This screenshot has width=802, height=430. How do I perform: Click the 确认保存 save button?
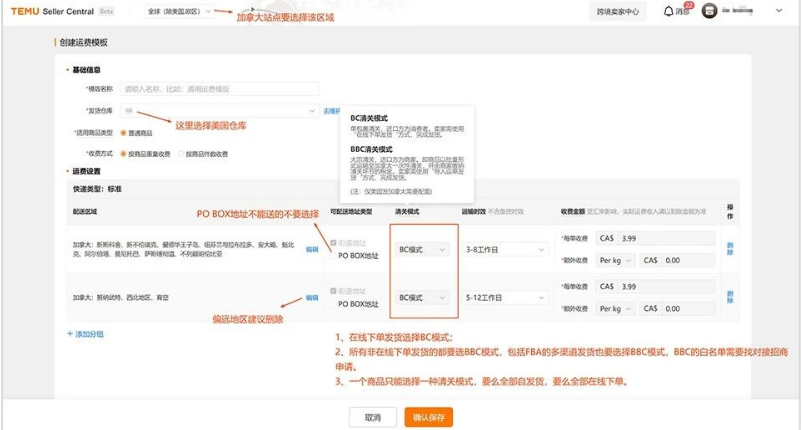(x=429, y=417)
